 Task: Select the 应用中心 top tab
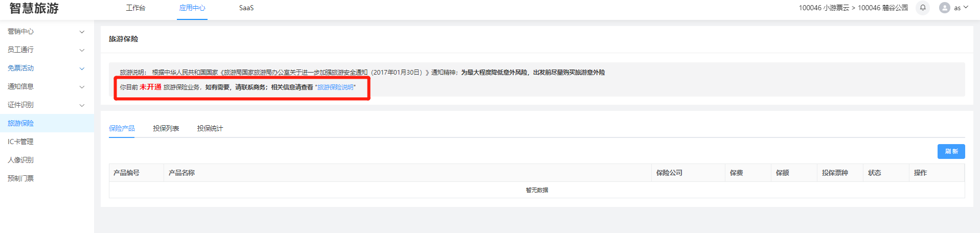tap(192, 8)
